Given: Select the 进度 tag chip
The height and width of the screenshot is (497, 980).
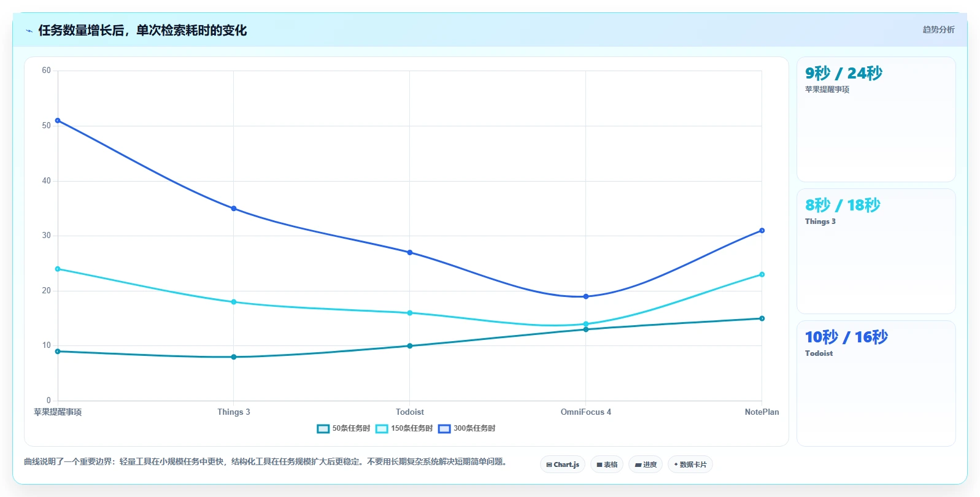Looking at the screenshot, I should click(x=646, y=464).
